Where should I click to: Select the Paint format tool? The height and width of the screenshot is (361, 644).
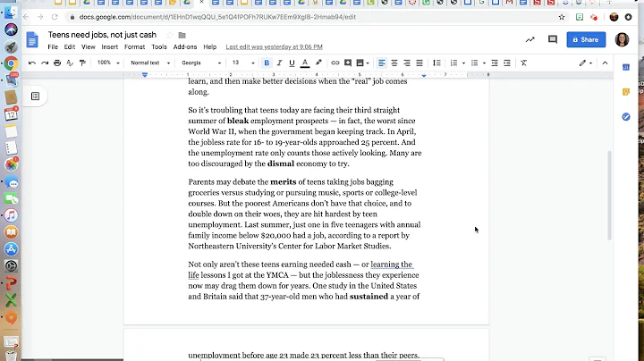[x=82, y=63]
